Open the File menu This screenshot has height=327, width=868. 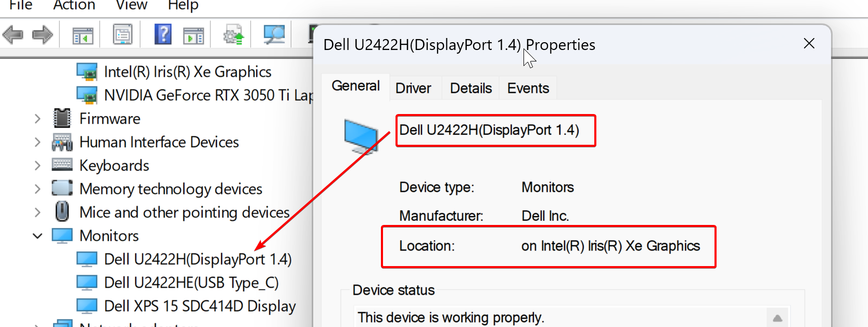click(21, 5)
